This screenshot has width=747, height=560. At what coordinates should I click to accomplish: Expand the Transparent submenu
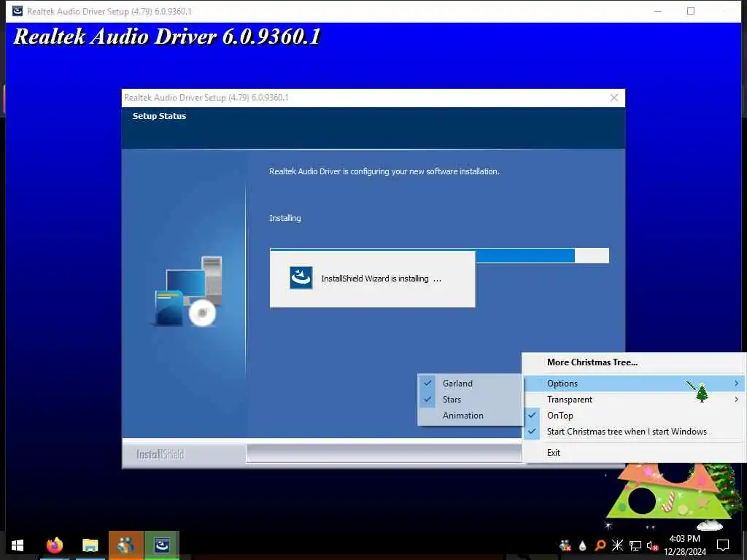(x=634, y=400)
